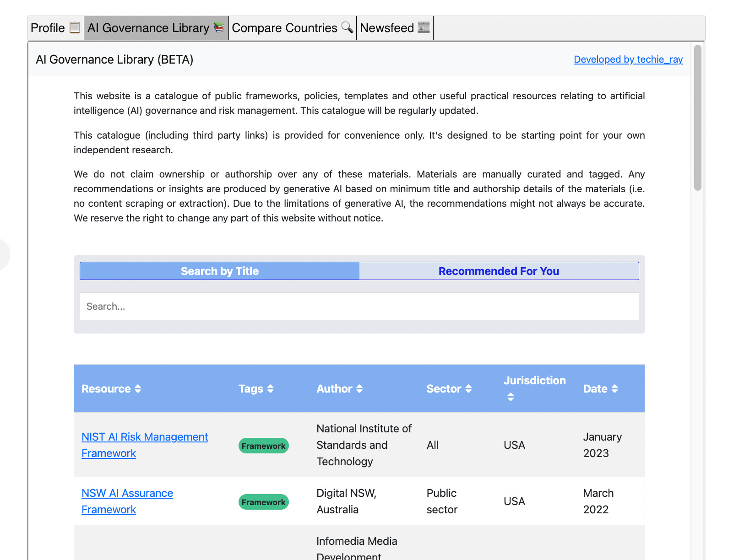Open NIST AI Risk Management Framework link
Viewport: 739px width, 560px height.
(145, 445)
